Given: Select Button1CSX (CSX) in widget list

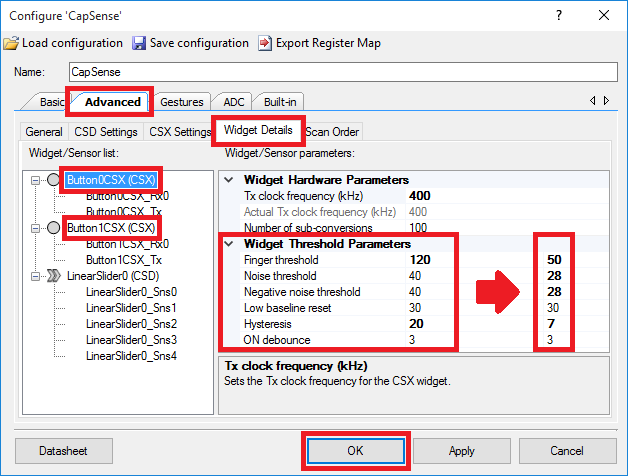Looking at the screenshot, I should click(x=111, y=228).
